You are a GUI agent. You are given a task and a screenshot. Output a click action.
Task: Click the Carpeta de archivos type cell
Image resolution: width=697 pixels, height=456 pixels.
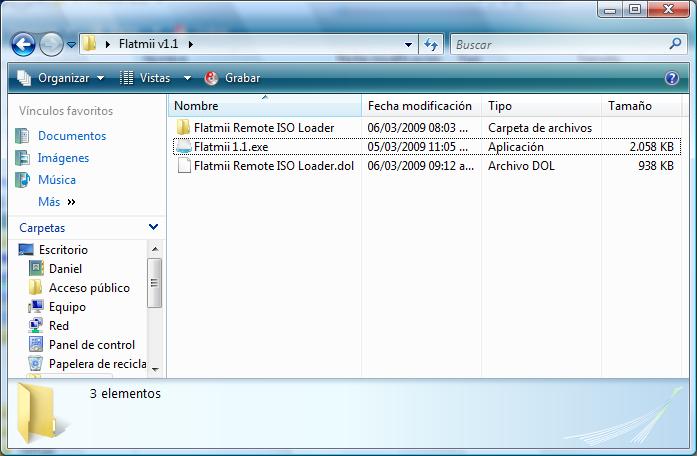540,128
